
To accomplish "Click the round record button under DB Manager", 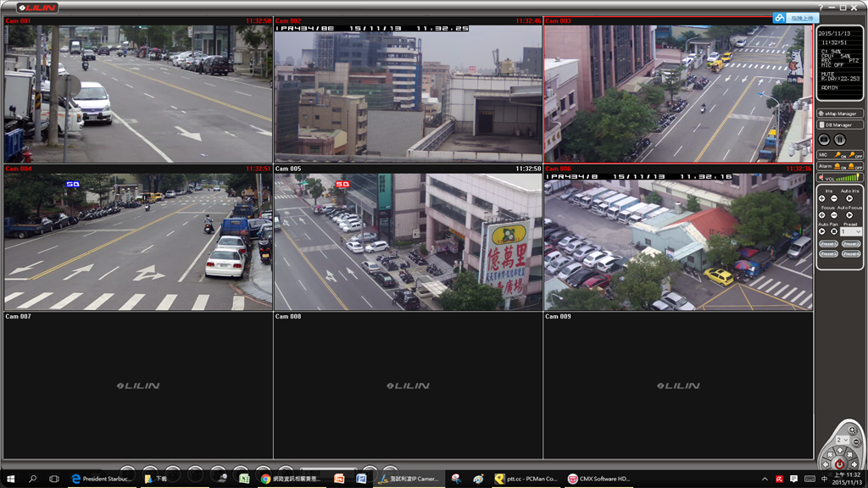I will [824, 140].
